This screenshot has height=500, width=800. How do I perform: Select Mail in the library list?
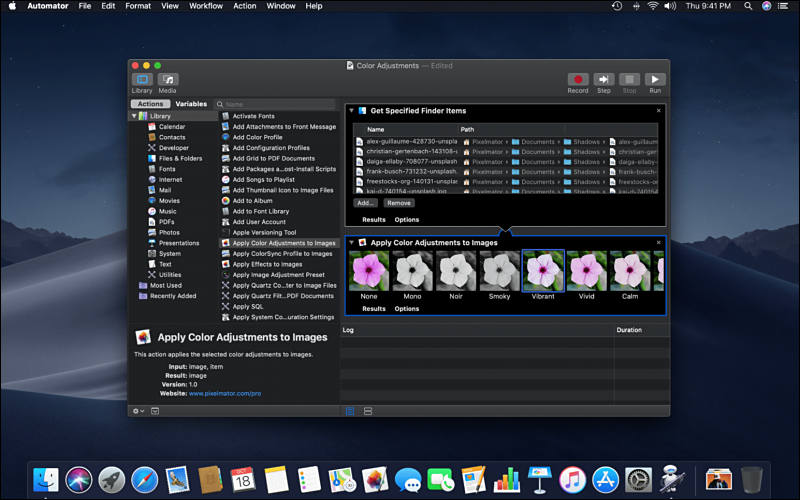165,190
